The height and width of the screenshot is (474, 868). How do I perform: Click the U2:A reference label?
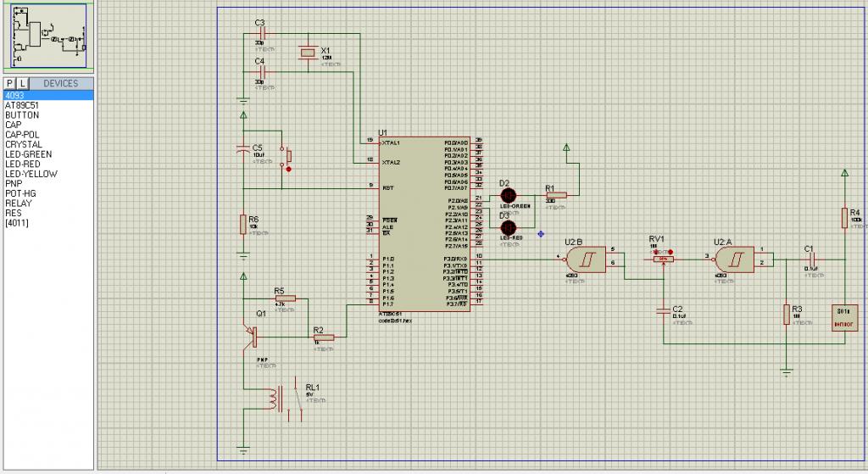pos(722,242)
